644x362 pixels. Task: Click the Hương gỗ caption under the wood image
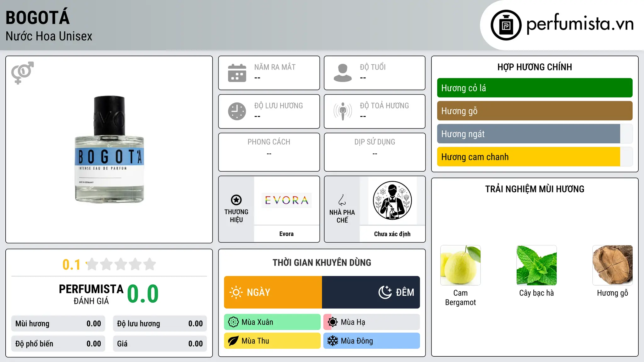(x=613, y=293)
